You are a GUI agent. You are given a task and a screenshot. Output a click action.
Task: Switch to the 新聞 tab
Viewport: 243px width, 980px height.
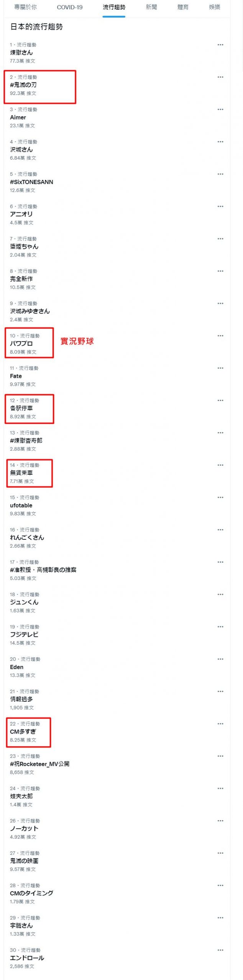(151, 7)
